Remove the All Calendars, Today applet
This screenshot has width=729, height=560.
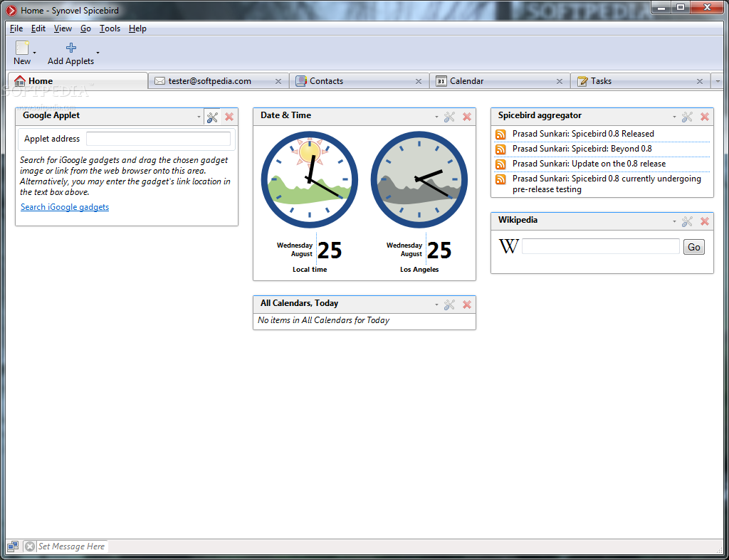467,305
